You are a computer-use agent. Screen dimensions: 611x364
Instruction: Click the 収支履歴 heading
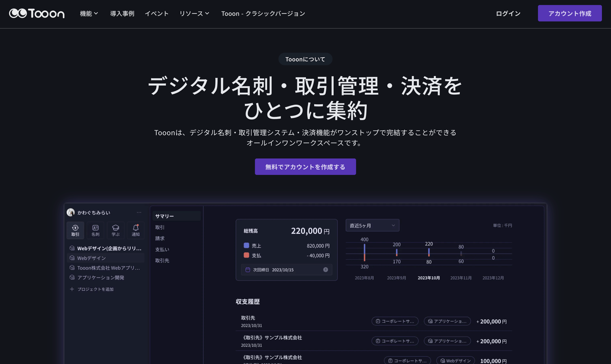[248, 302]
